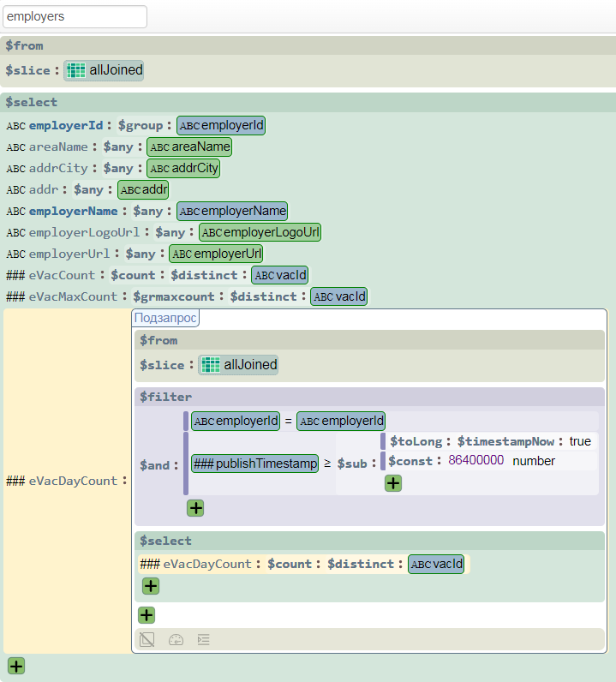Add a new section to the subquery

(147, 614)
